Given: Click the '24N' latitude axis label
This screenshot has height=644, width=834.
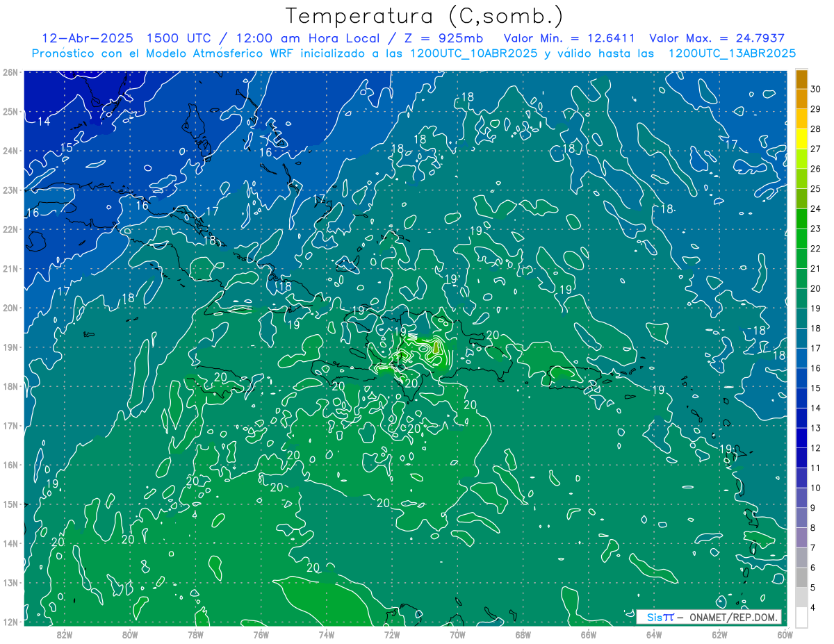Looking at the screenshot, I should click(10, 151).
